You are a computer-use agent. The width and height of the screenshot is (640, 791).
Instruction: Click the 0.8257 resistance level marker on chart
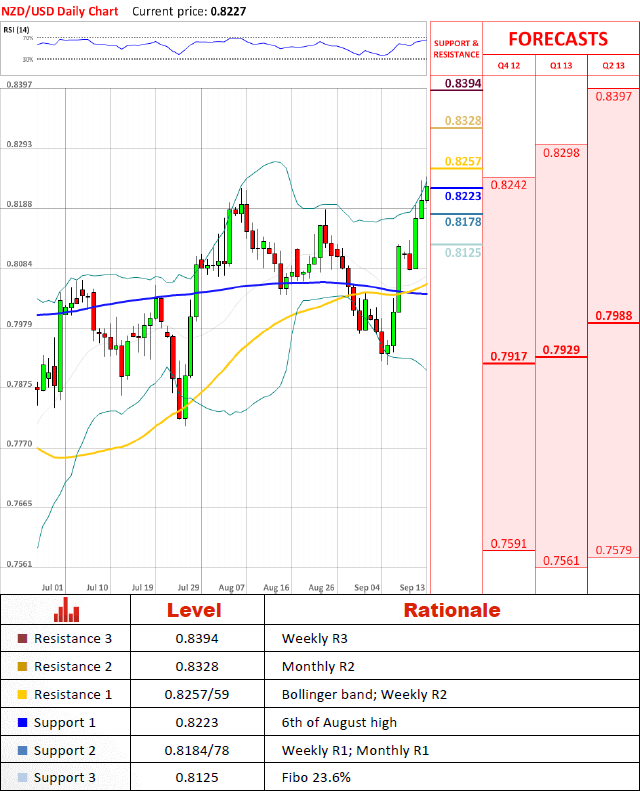coord(463,162)
